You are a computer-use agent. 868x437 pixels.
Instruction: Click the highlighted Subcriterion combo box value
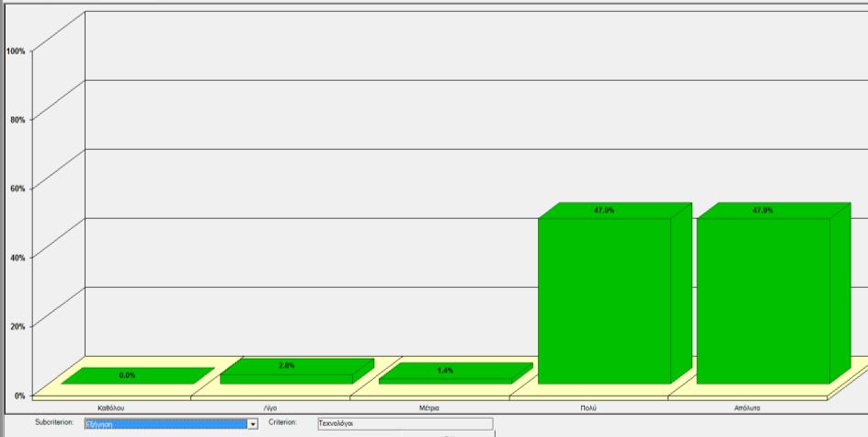(166, 424)
